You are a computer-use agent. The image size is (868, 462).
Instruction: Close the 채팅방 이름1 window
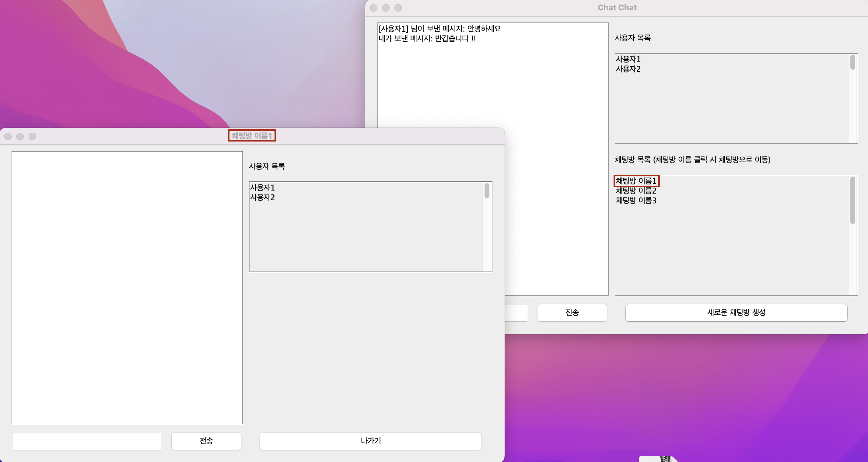pyautogui.click(x=8, y=136)
